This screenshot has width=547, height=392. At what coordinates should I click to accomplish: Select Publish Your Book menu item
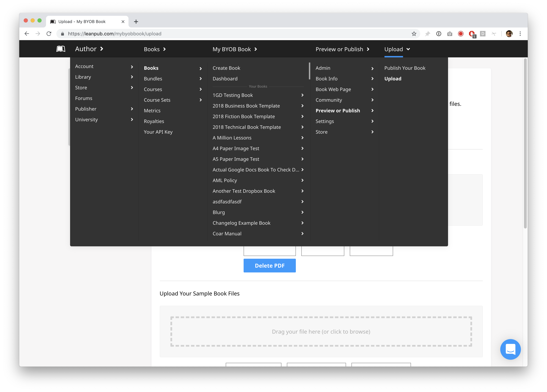pos(405,68)
